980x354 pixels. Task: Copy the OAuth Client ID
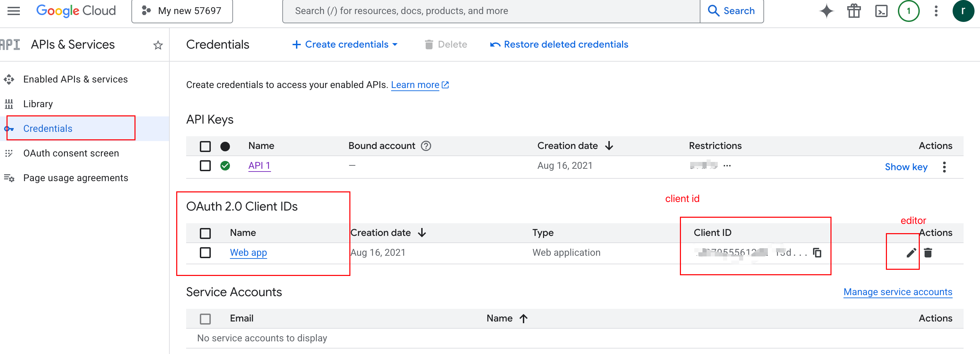point(817,253)
